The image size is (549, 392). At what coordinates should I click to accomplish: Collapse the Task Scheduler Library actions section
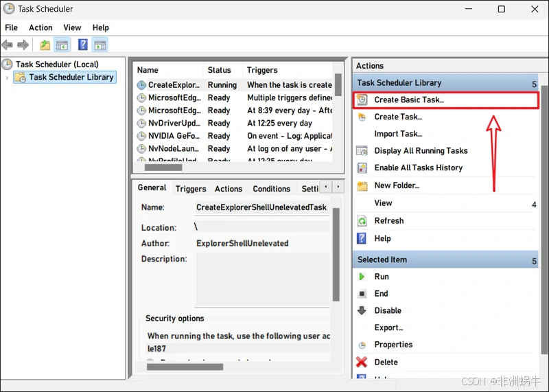[x=534, y=84]
